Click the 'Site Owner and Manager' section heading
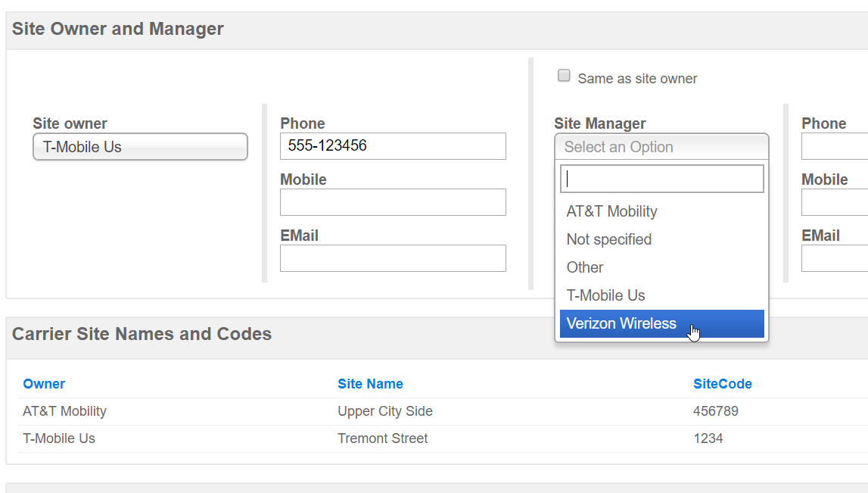868x493 pixels. click(118, 29)
